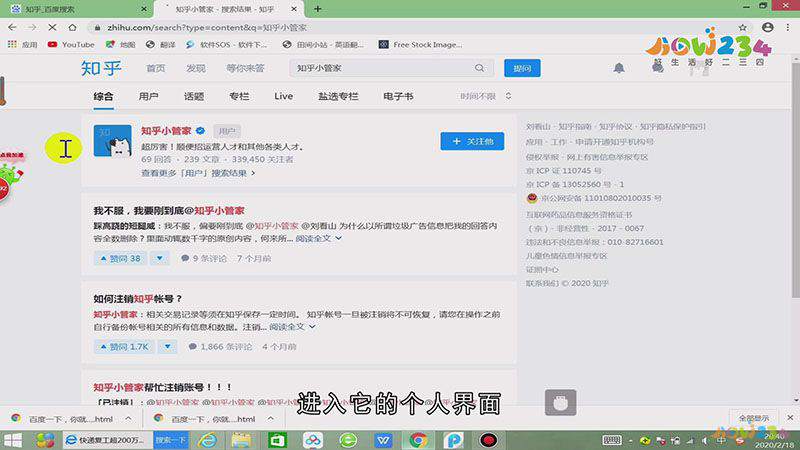
Task: Open the Chrome three-dot menu
Action: [x=788, y=27]
